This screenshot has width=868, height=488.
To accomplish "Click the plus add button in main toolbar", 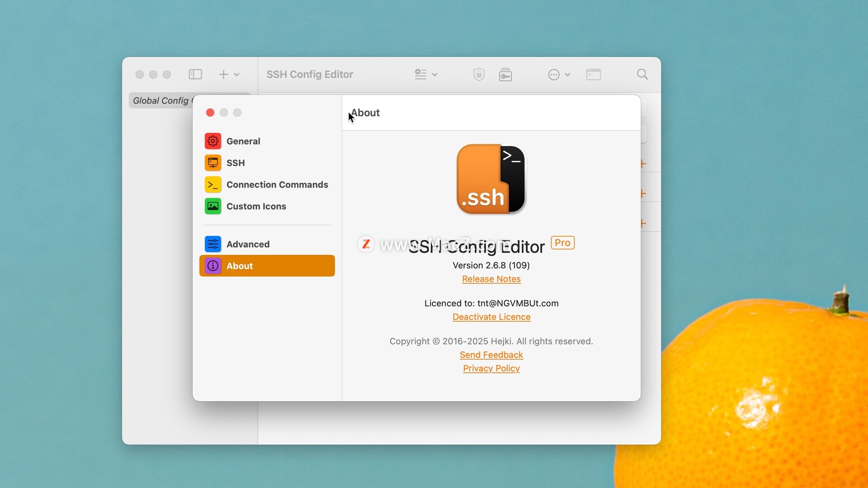I will coord(223,74).
